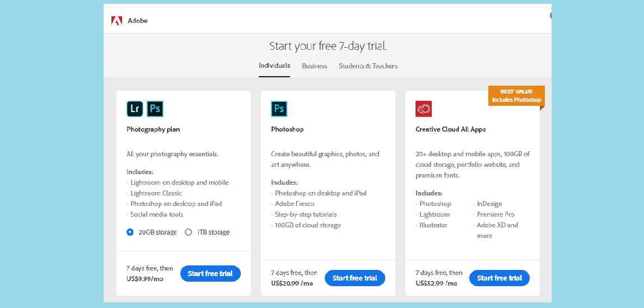Click 'Lightroom on desktop and mobile' item

[x=180, y=183]
